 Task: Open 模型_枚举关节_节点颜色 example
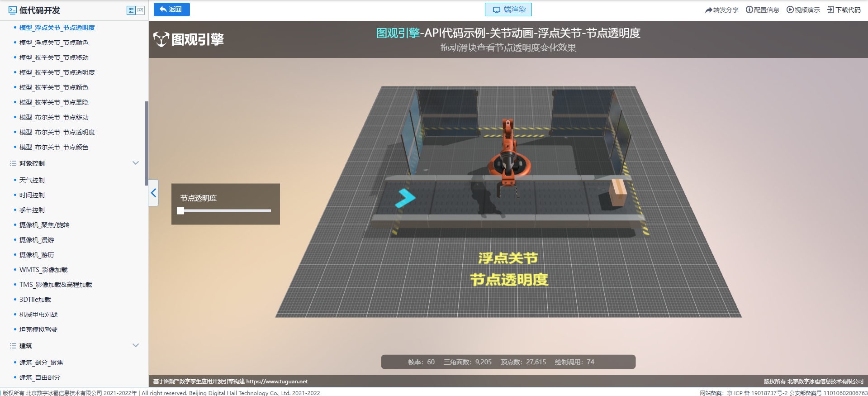click(54, 87)
